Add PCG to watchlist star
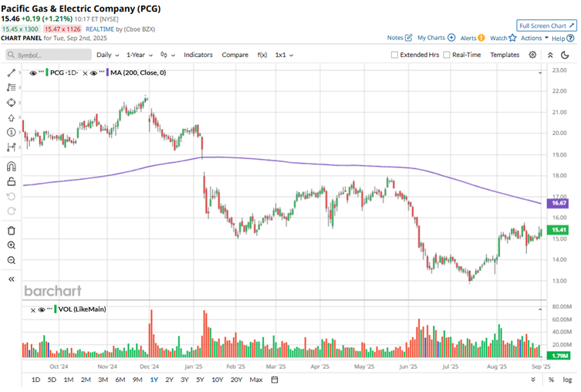The height and width of the screenshot is (392, 581). 512,38
